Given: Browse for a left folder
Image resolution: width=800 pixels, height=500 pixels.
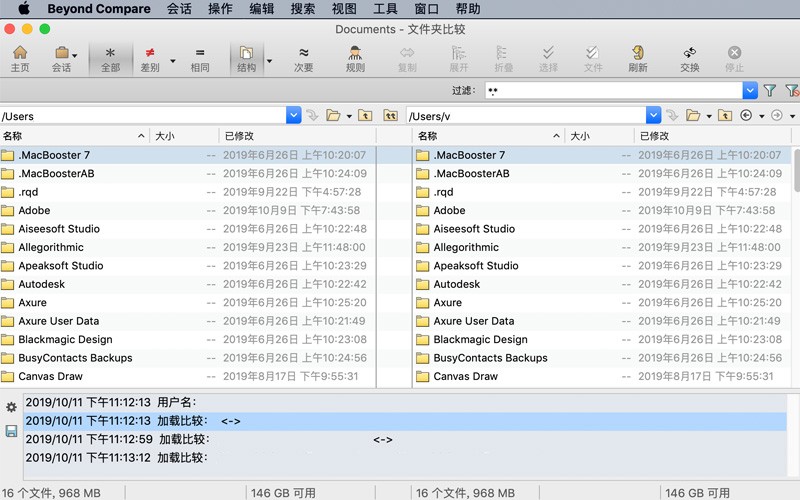Looking at the screenshot, I should pos(333,116).
